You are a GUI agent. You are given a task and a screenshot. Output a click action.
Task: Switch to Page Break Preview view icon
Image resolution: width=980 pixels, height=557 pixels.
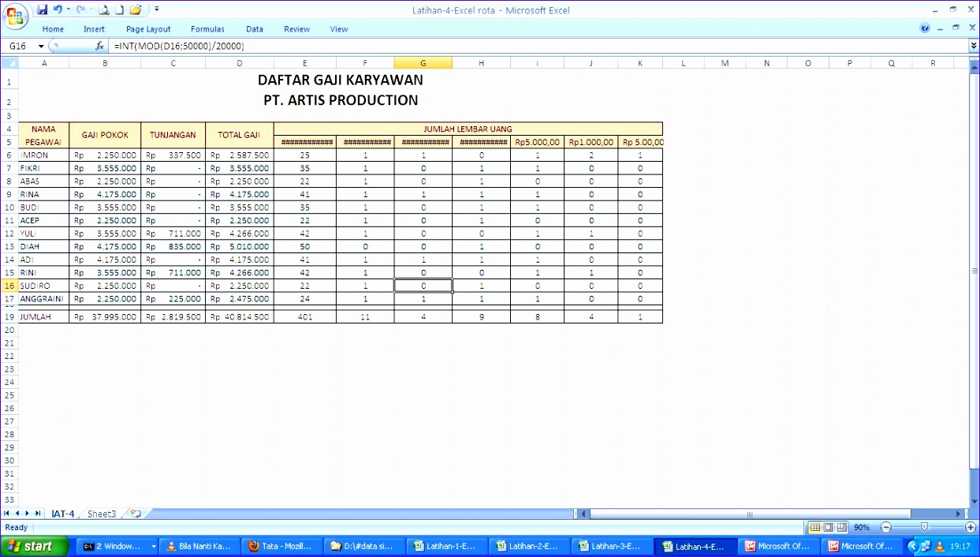pos(841,527)
